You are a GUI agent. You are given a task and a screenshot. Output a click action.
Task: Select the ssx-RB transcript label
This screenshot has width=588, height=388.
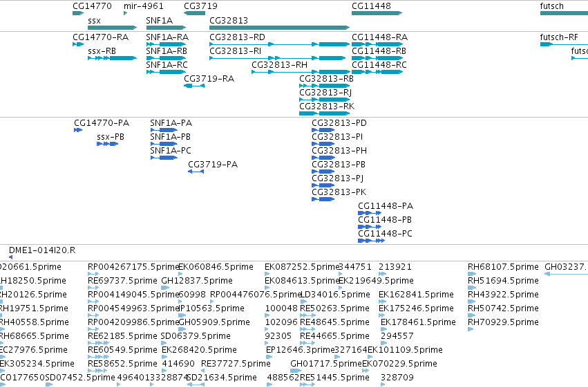[102, 51]
